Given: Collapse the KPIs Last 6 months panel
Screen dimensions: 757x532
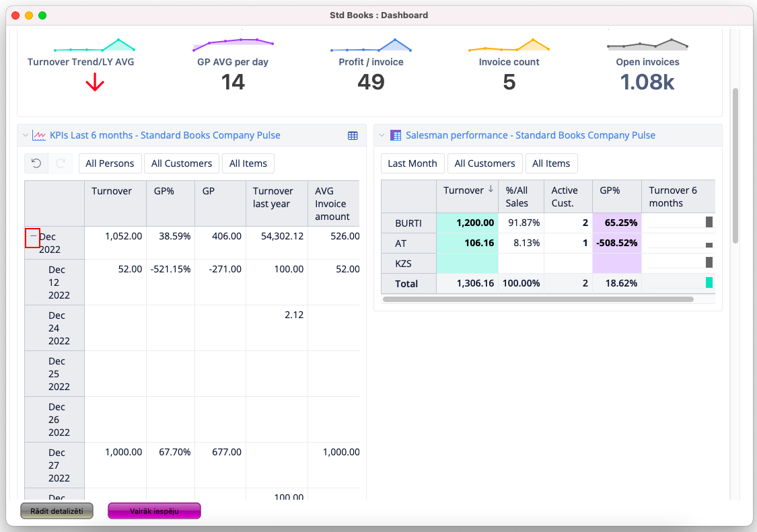Looking at the screenshot, I should click(x=26, y=135).
